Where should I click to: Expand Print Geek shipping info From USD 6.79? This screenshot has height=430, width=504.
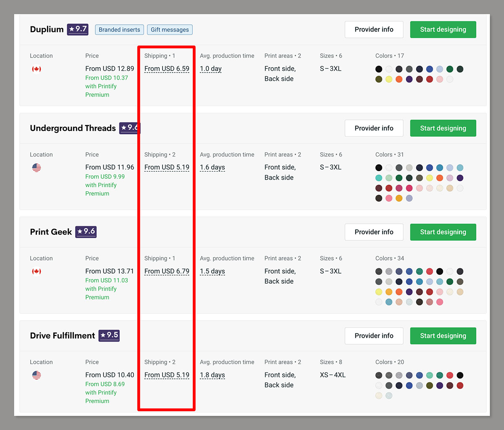pos(166,271)
